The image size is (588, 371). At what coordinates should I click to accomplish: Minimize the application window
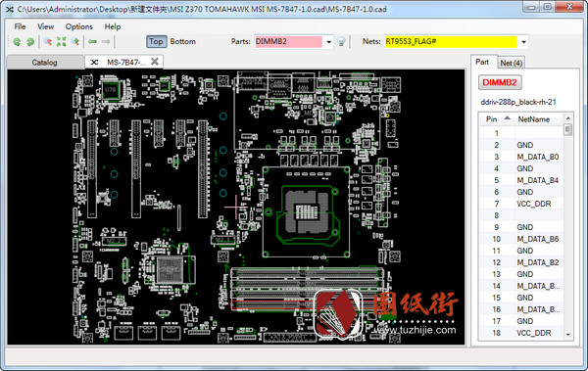pos(531,7)
